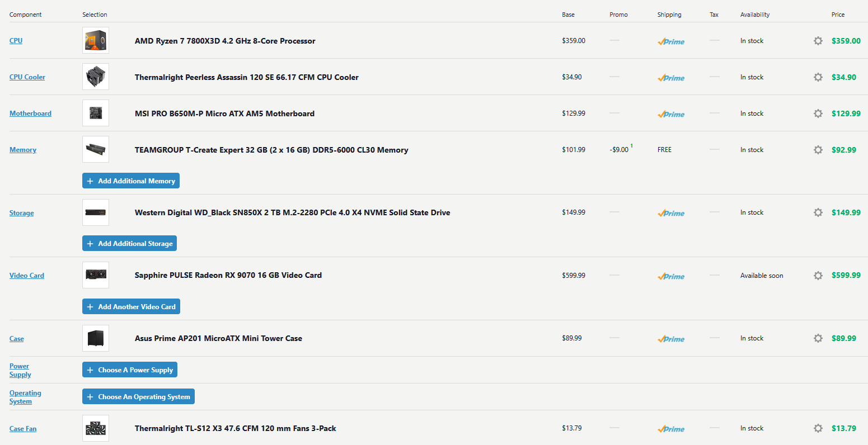Click the Add Additional Memory button
The width and height of the screenshot is (868, 445).
(131, 181)
